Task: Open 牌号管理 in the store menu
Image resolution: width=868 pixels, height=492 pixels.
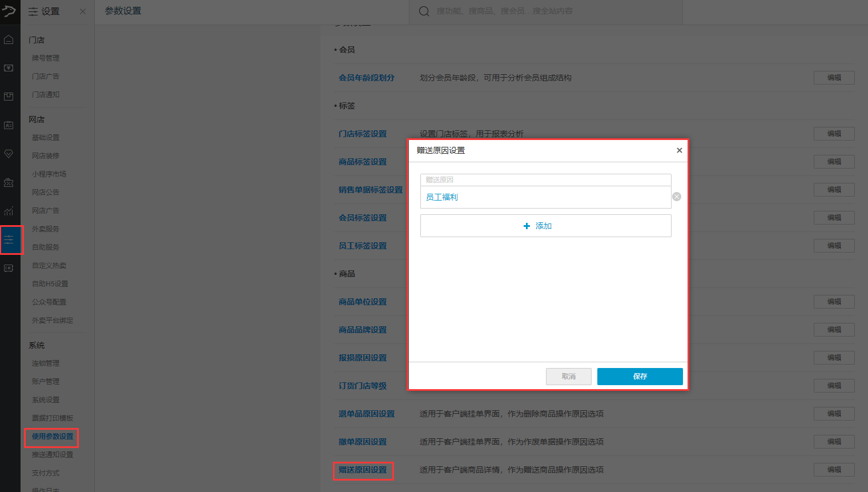Action: tap(46, 58)
